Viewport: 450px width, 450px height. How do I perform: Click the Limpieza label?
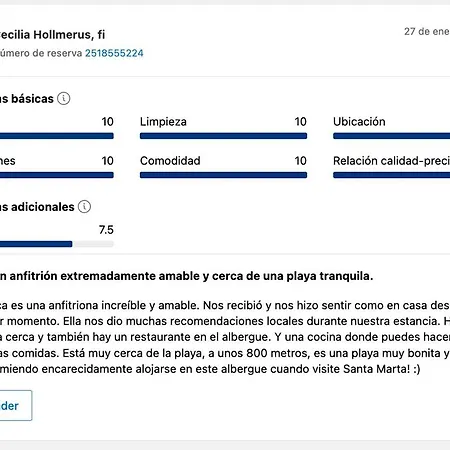[163, 122]
